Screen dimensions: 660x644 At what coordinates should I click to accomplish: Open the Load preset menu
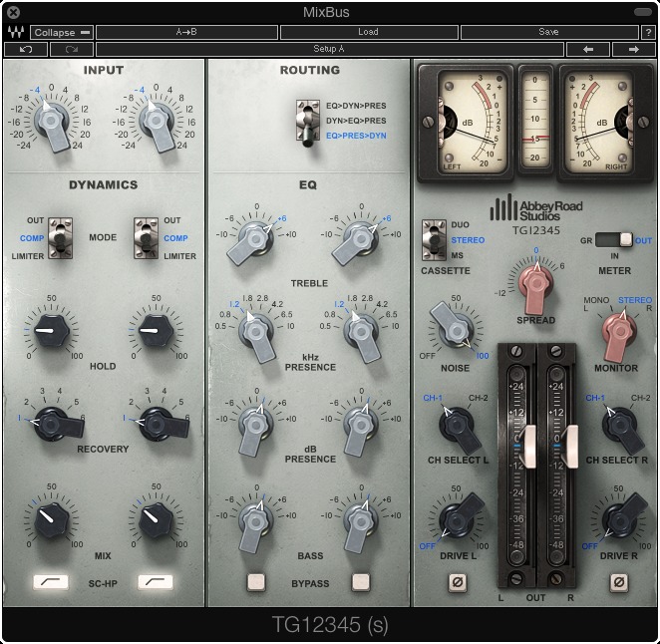pos(369,33)
